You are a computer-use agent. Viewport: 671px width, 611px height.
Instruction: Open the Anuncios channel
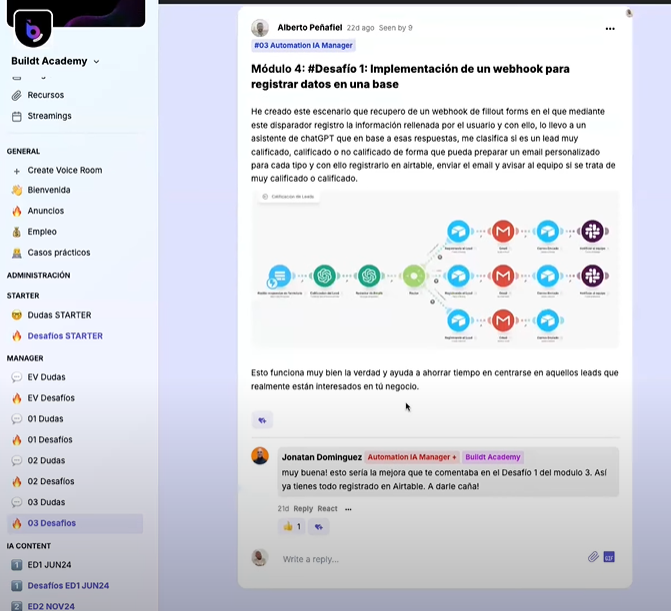click(46, 211)
